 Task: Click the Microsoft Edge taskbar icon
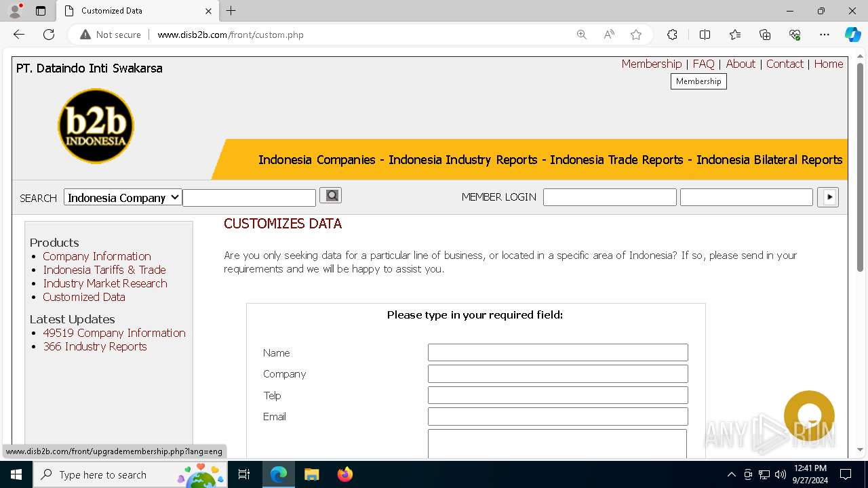(279, 474)
